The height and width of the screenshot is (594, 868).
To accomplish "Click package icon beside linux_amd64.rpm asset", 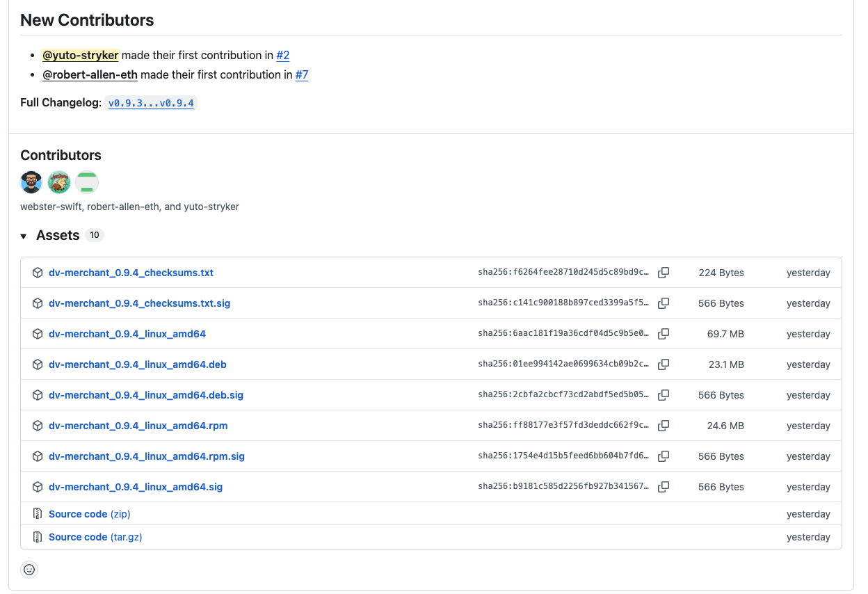I will point(38,426).
